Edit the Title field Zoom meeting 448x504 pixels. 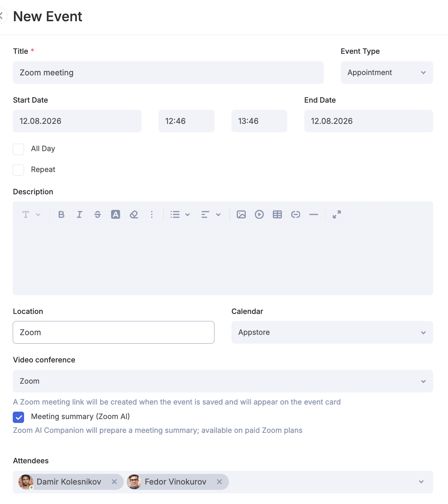168,73
